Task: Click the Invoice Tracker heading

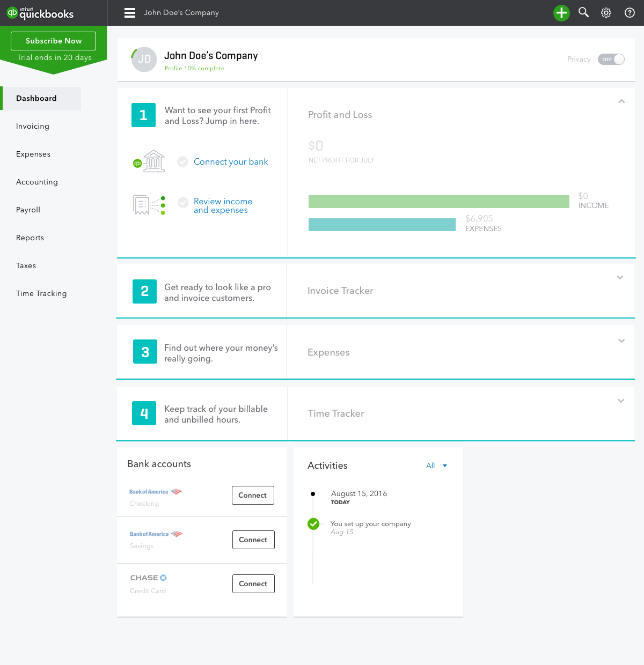Action: tap(340, 291)
